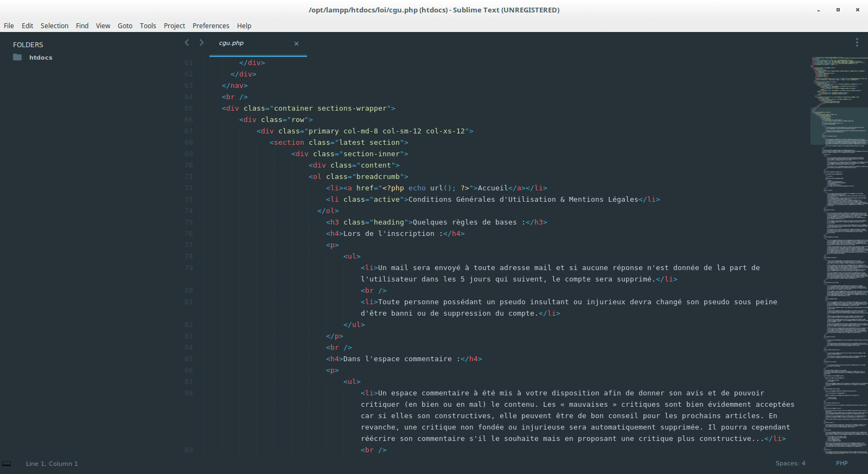Open the Goto menu
This screenshot has height=474, width=868.
click(x=125, y=25)
